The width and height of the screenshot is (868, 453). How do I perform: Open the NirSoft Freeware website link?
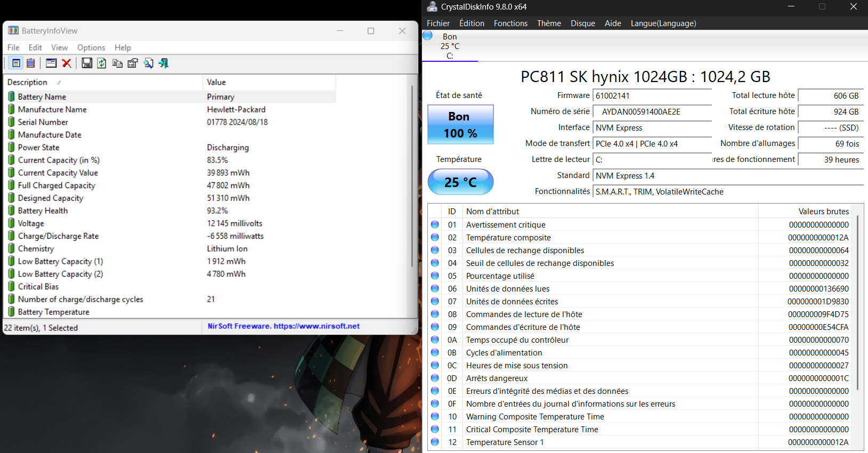tap(283, 326)
